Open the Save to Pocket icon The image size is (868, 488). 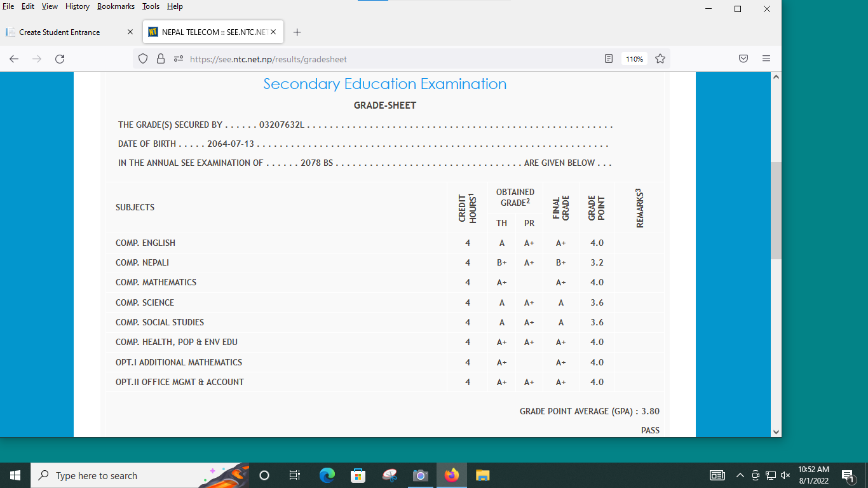[x=743, y=59]
